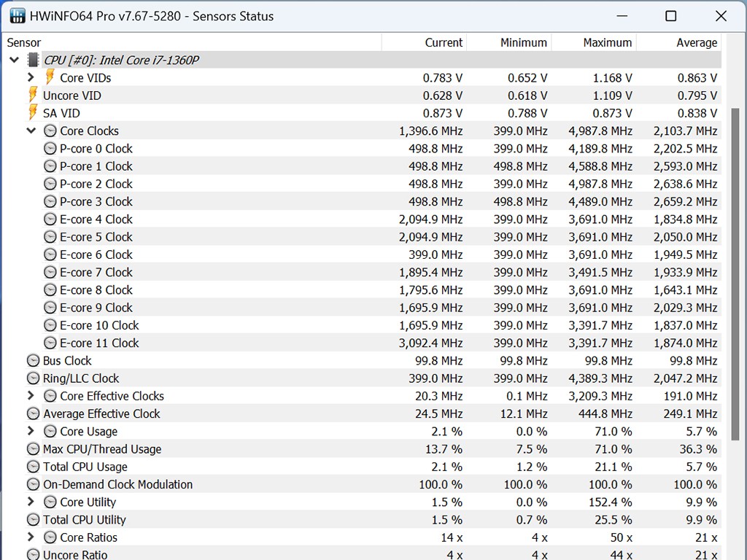Collapse the CPU [#0] Intel Core i7-1360P group
The image size is (747, 560).
coord(14,60)
